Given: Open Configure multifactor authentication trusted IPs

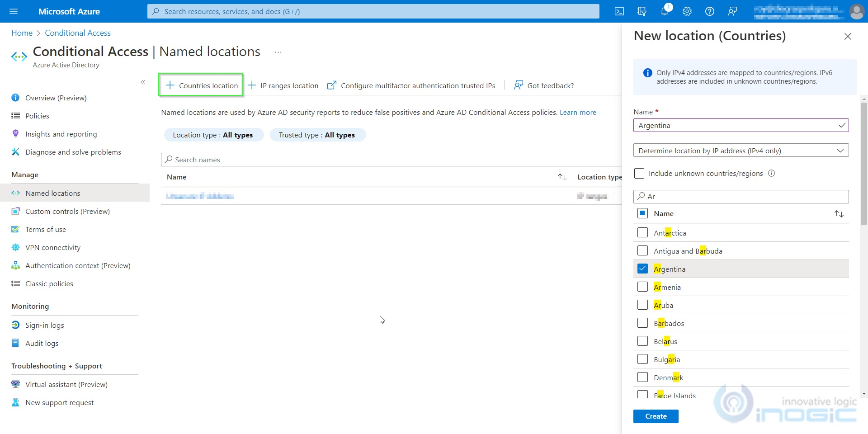Looking at the screenshot, I should 411,85.
